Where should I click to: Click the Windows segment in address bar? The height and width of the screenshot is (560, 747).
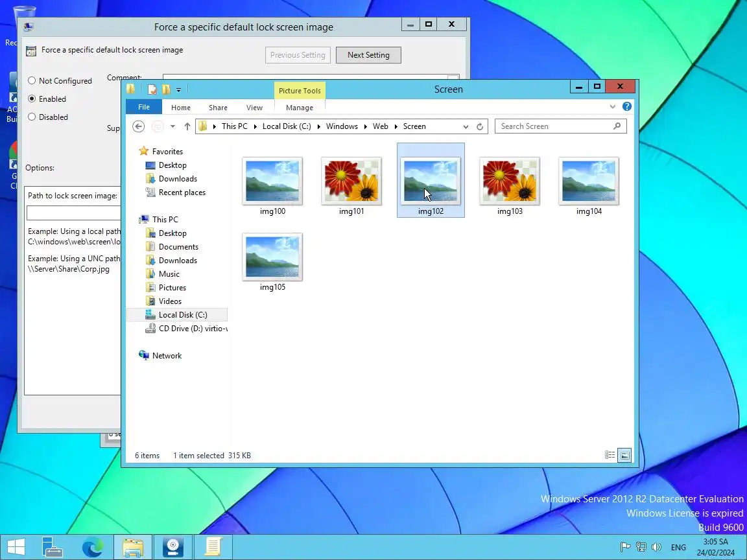(342, 126)
